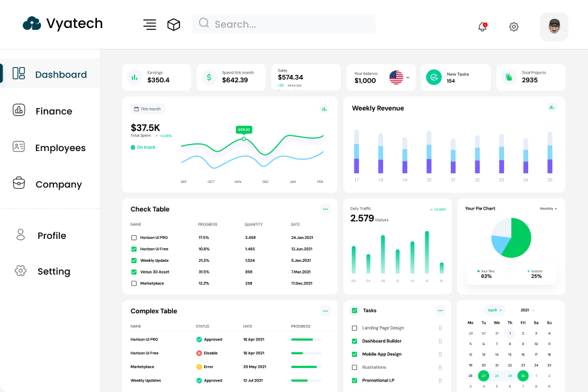Click the $100.00 data point on line chart
Screen dimensions: 588x392
pos(244,139)
